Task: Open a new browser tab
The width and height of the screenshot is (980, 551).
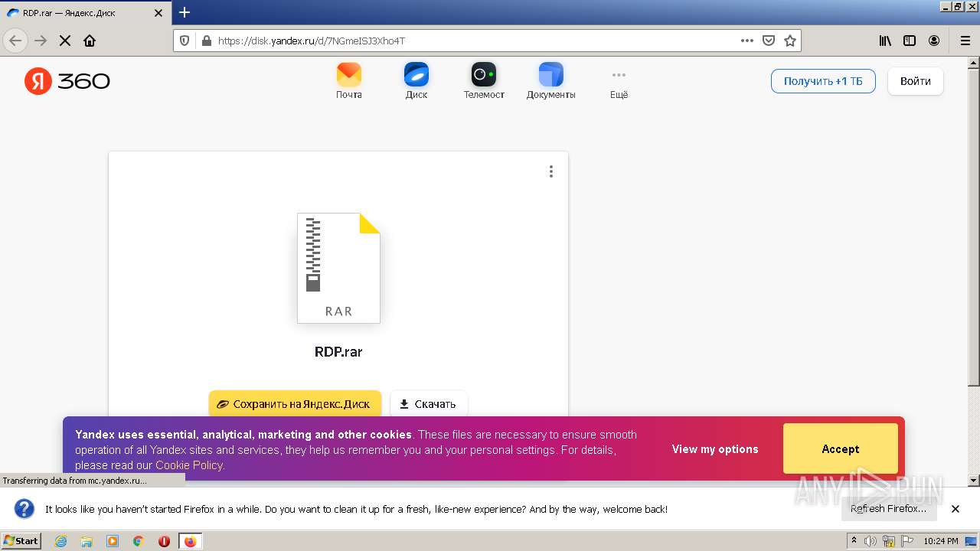Action: (185, 12)
